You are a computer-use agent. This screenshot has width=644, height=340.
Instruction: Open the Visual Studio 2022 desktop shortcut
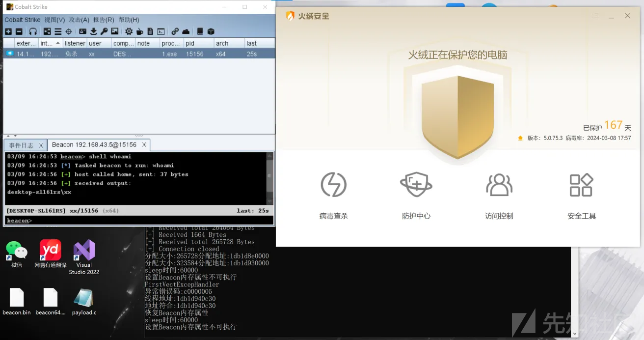click(84, 257)
